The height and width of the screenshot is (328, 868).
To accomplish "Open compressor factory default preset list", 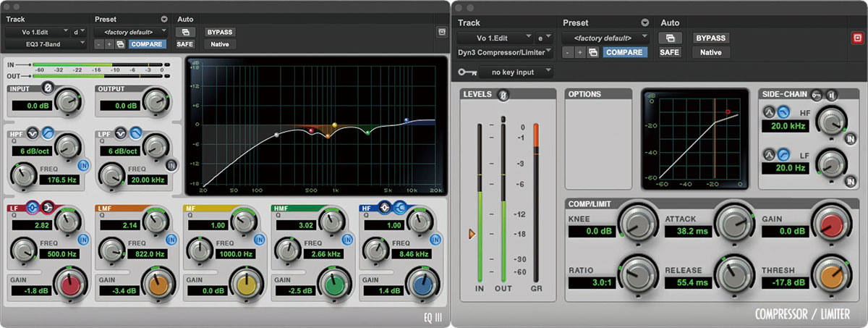I will [x=605, y=38].
